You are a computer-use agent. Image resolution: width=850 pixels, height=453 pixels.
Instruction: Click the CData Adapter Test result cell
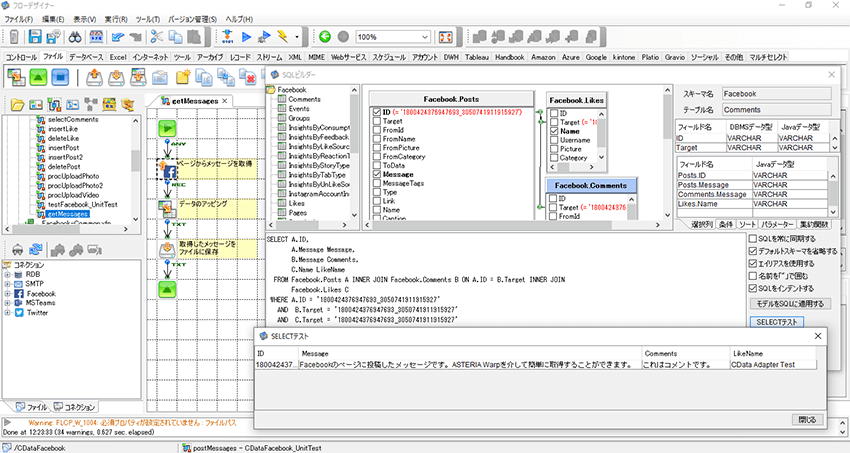coord(773,365)
